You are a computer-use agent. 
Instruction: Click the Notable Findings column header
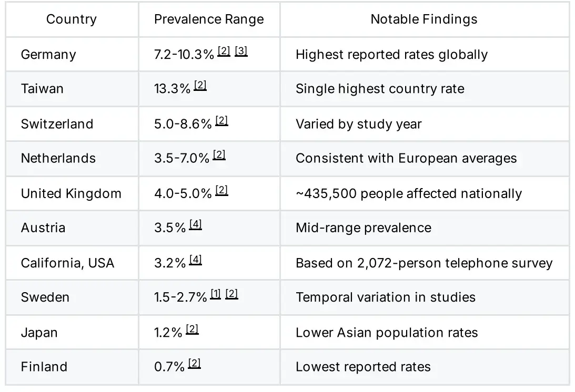[x=424, y=19]
